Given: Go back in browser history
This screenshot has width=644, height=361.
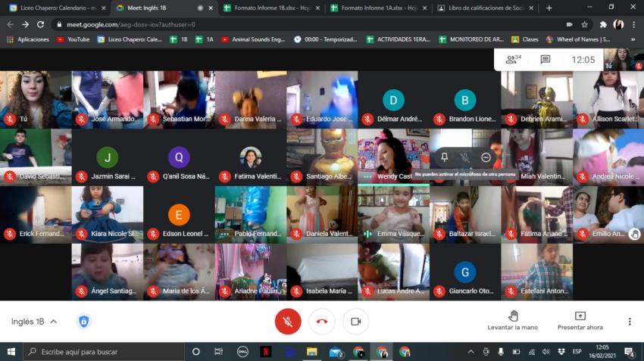Looking at the screenshot, I should click(x=11, y=25).
